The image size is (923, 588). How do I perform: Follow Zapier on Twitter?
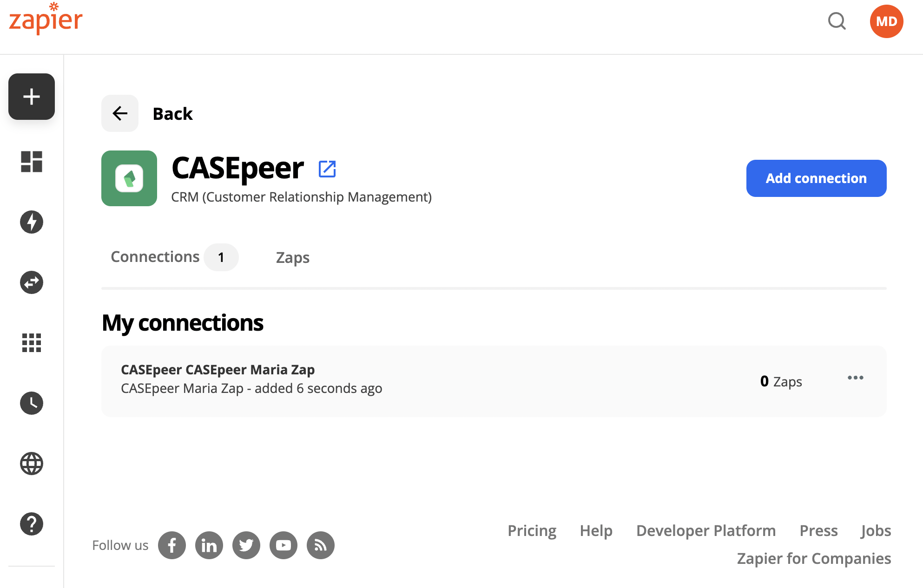coord(246,545)
